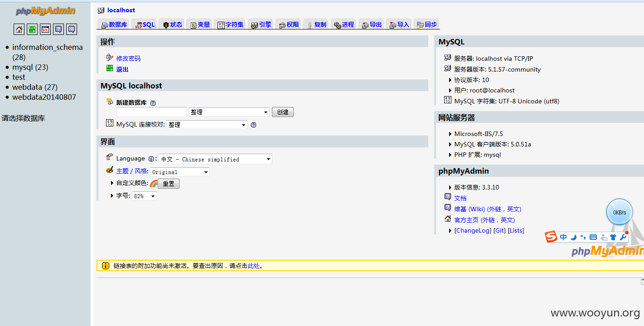644x326 pixels.
Task: Open the 进程 tab
Action: pyautogui.click(x=344, y=24)
